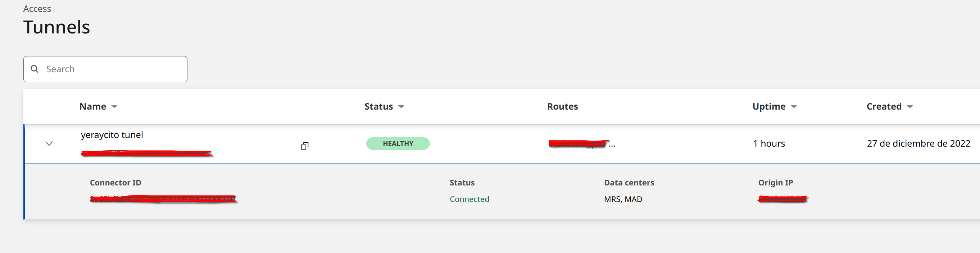Click the green HEALTHY status badge
Image resolution: width=980 pixels, height=253 pixels.
pyautogui.click(x=398, y=144)
